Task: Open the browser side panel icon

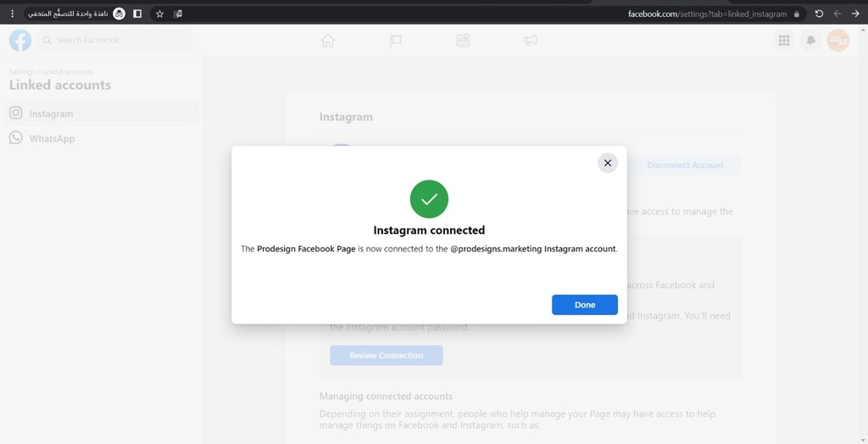Action: pos(137,14)
